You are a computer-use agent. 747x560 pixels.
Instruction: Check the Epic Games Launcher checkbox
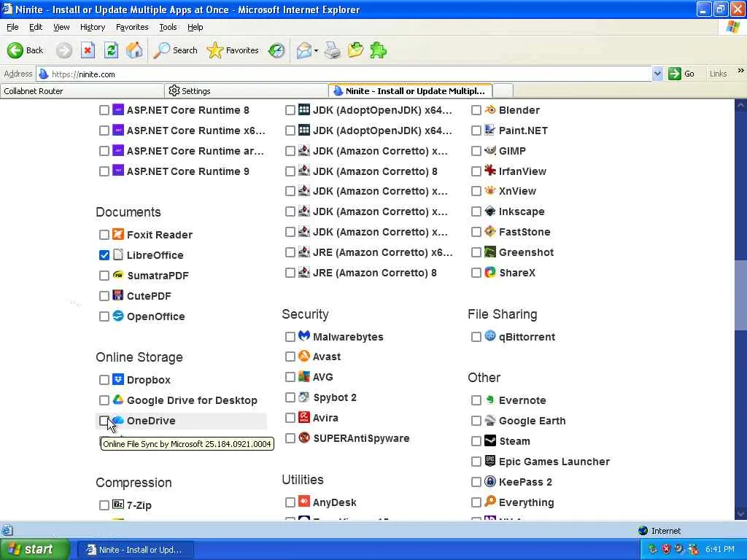pos(476,462)
